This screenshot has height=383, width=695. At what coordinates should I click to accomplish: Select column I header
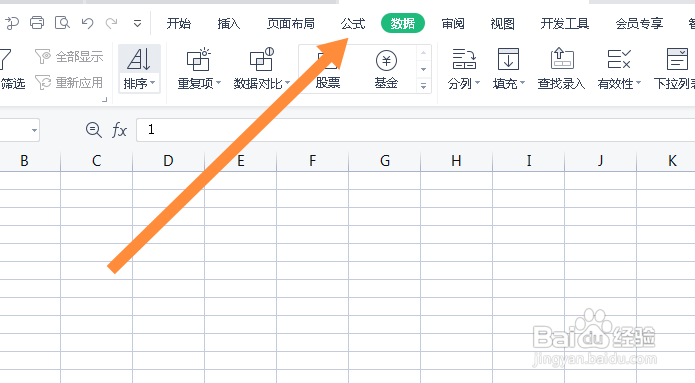(x=528, y=160)
